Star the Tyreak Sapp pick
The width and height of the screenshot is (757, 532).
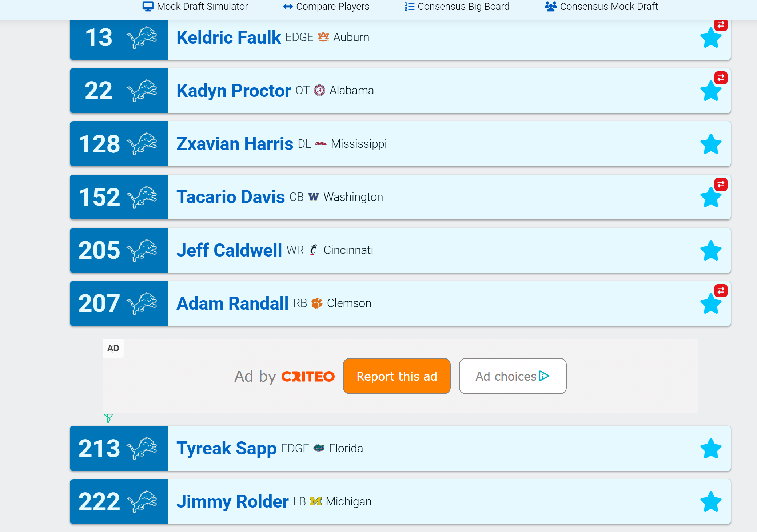click(710, 449)
